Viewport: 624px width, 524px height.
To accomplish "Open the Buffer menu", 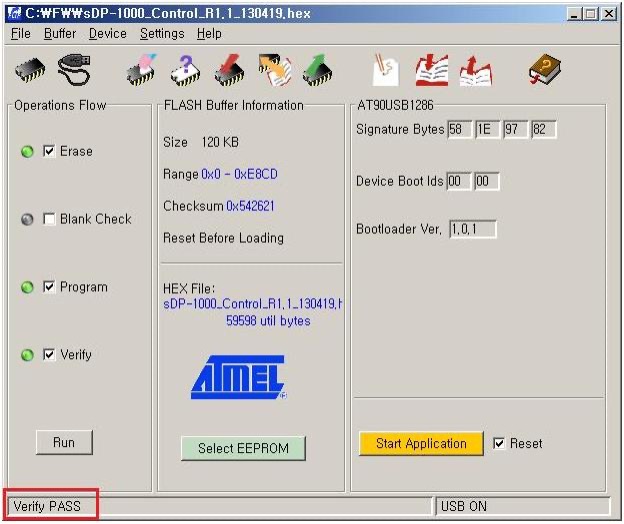I will coord(60,33).
